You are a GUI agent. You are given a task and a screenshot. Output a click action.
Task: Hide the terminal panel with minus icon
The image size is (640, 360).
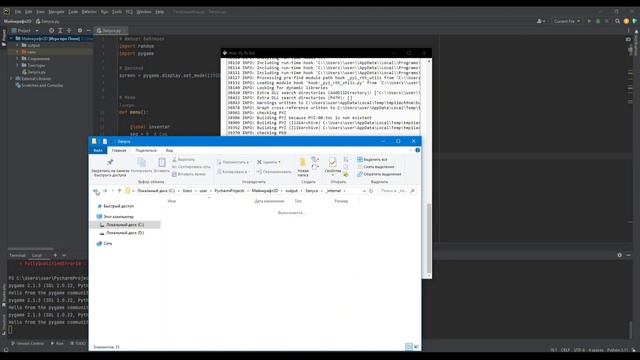pyautogui.click(x=628, y=255)
